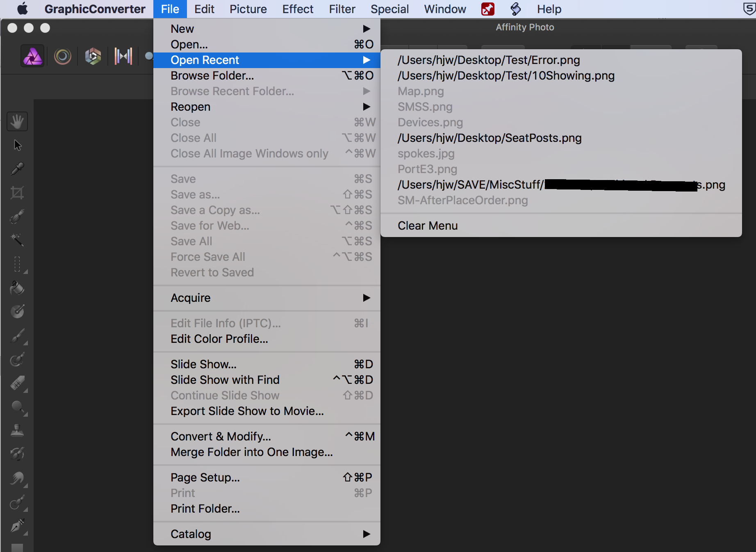This screenshot has height=552, width=756.
Task: Choose Edit Color Profile... menu item
Action: tap(266, 339)
